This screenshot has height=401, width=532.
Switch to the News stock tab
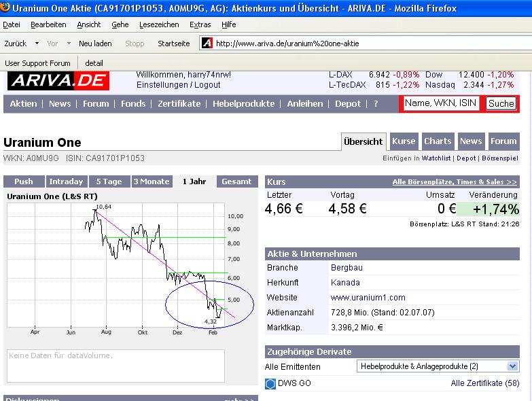coord(471,141)
